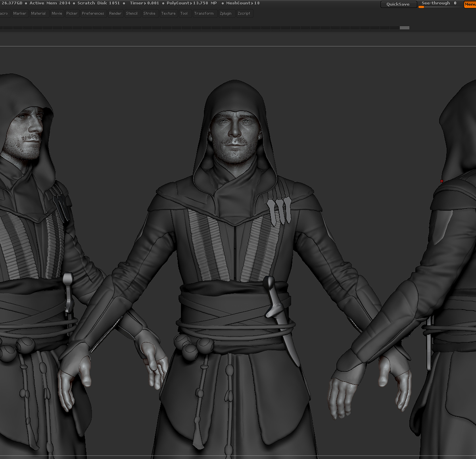Click the Active Mem 2034 readout
The width and height of the screenshot is (476, 459).
50,3
